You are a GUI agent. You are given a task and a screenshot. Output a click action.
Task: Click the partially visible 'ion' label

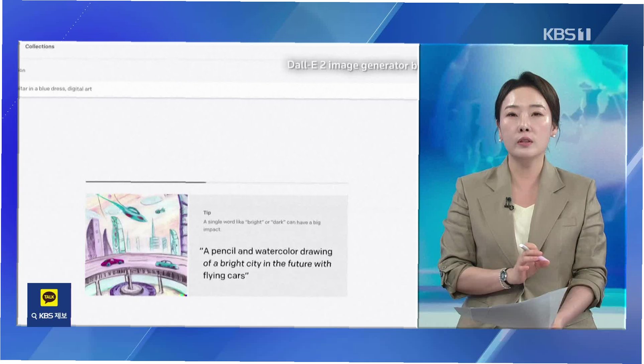[x=22, y=70]
